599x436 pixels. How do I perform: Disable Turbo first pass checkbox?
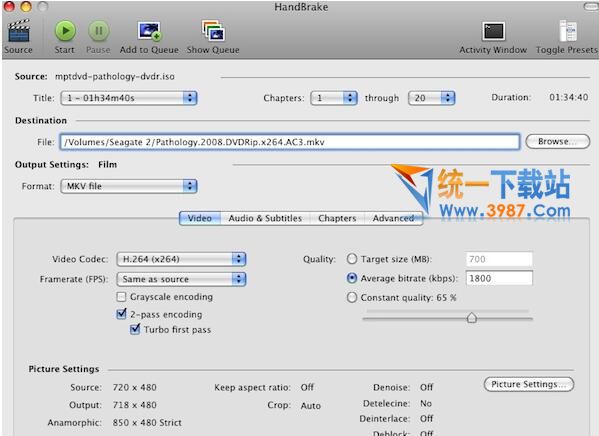(x=135, y=329)
